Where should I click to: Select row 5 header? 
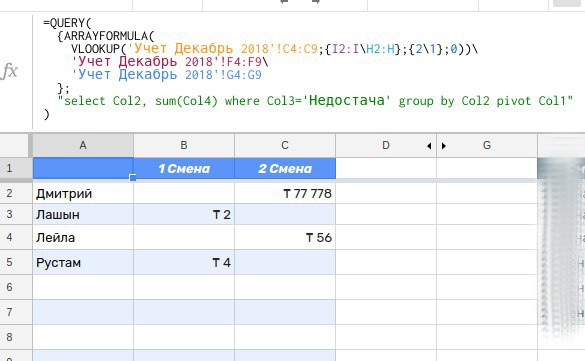click(16, 262)
